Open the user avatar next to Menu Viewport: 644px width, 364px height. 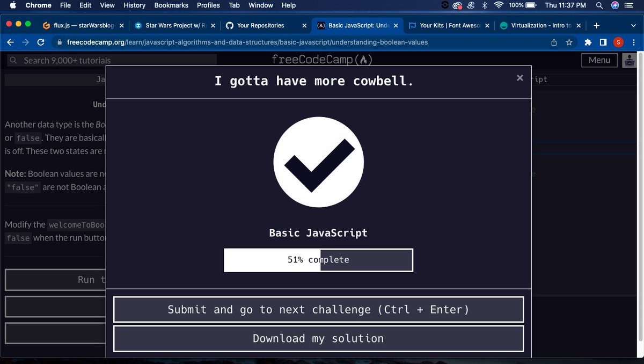628,60
